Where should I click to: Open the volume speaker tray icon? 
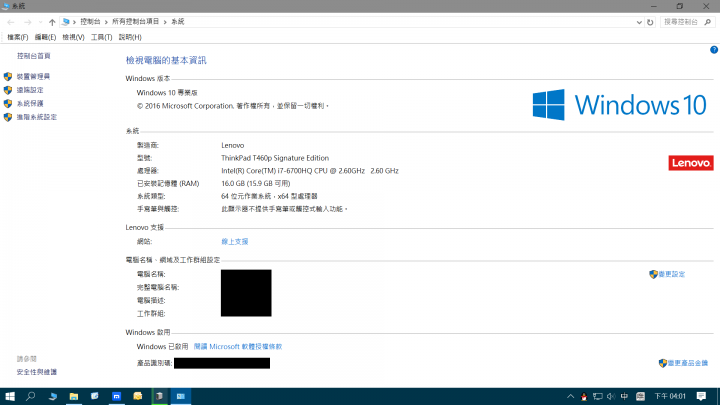click(x=611, y=397)
